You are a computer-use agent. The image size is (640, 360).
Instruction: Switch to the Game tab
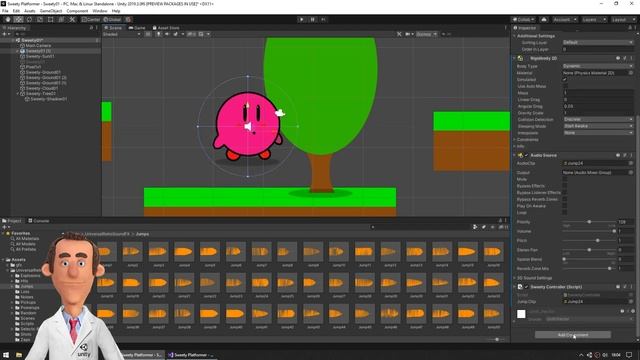(x=137, y=28)
